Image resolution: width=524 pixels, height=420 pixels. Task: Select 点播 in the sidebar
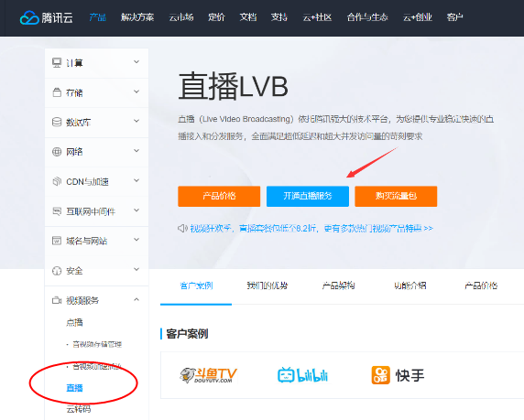(x=74, y=322)
